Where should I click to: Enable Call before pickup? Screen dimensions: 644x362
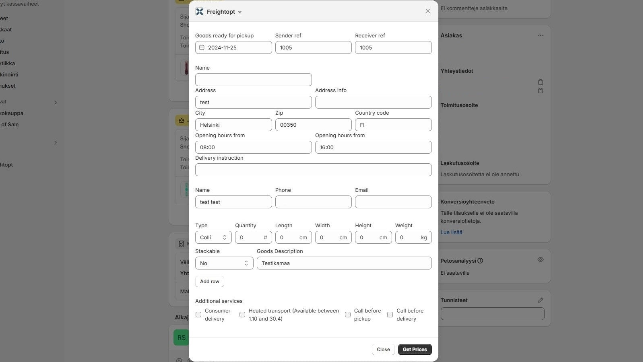[x=348, y=315]
